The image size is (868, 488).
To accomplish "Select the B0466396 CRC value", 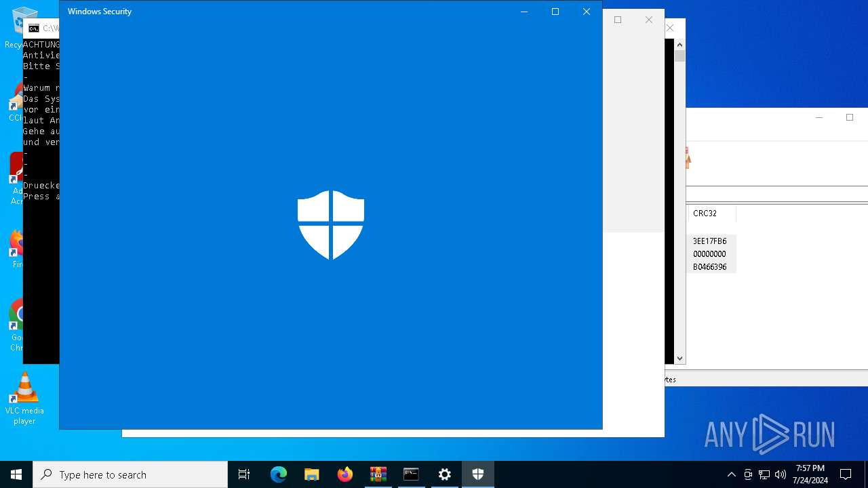I will [x=709, y=267].
